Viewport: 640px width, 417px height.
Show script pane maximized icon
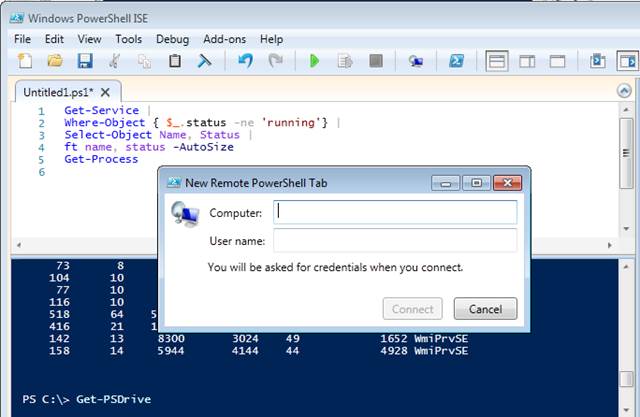pos(558,61)
